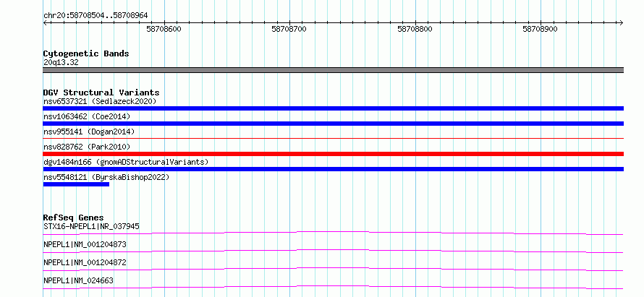The width and height of the screenshot is (644, 297).
Task: Select the STX16-NPEPL1|NR_037945 transcript label
Action: 91,226
